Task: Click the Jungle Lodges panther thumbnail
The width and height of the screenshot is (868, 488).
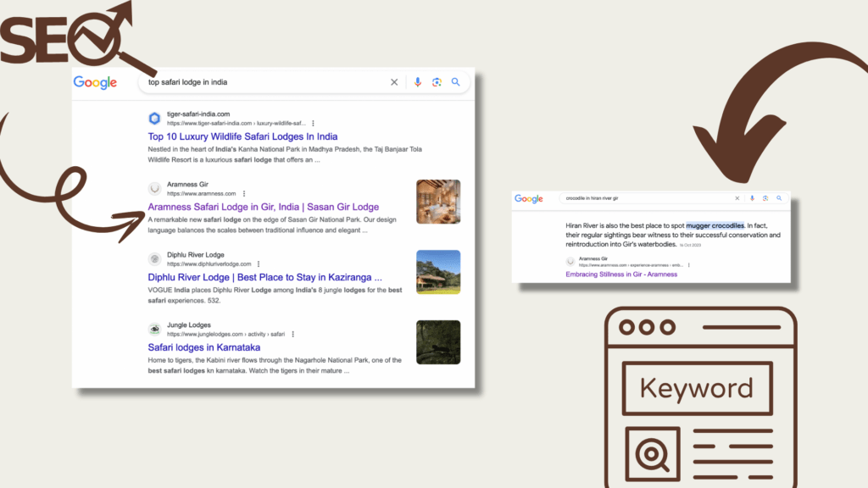Action: [x=438, y=342]
